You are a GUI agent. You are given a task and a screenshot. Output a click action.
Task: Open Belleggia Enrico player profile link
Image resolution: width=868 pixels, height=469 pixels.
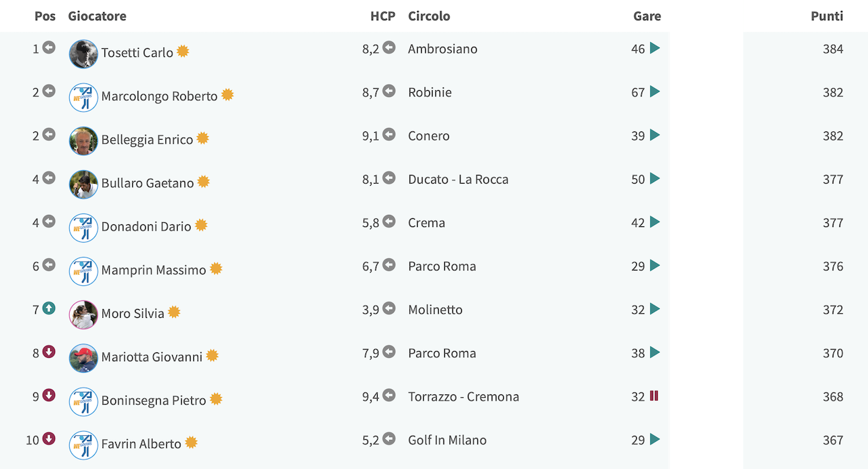[x=147, y=140]
